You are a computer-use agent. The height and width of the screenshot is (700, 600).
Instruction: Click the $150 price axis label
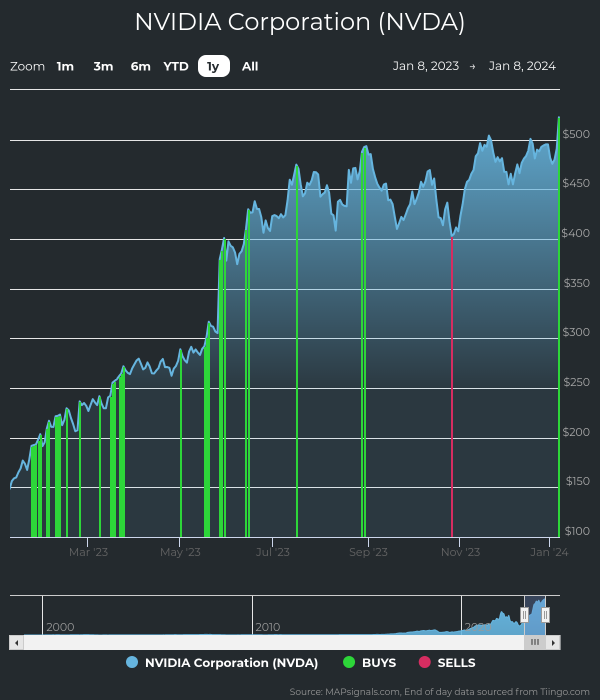pyautogui.click(x=577, y=481)
